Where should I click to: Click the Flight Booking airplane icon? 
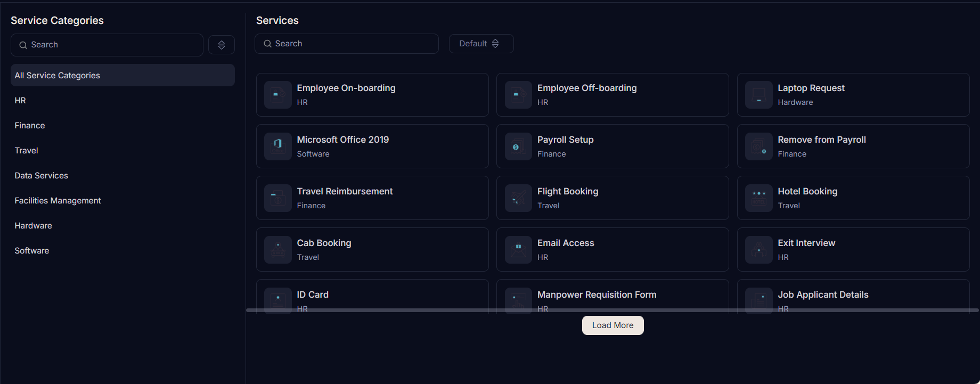(x=518, y=198)
